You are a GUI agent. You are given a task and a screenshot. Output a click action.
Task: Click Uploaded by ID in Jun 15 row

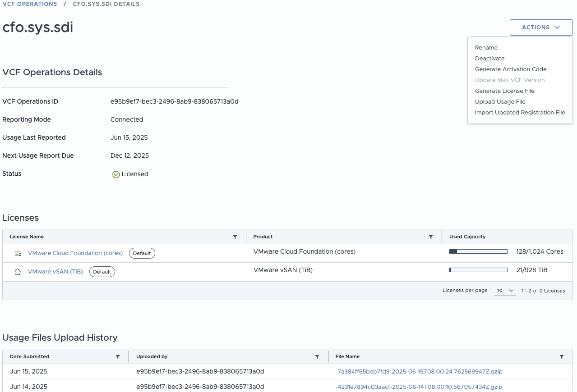click(x=200, y=372)
